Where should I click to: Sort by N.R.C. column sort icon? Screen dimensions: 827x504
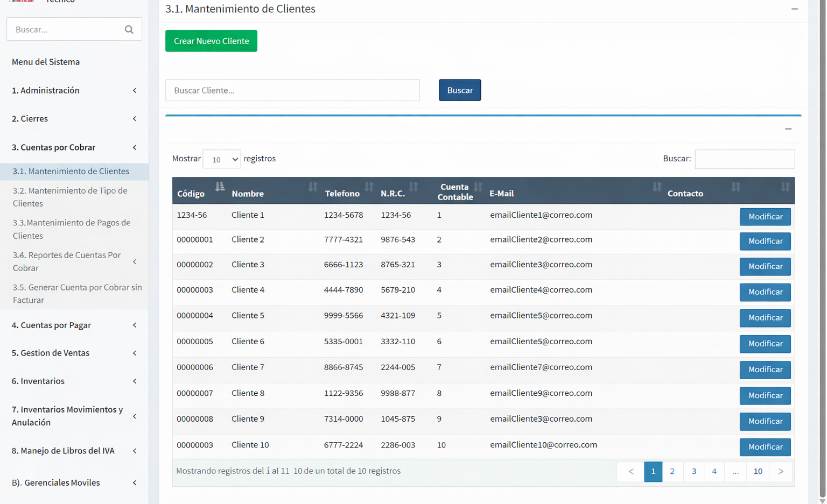(x=413, y=187)
